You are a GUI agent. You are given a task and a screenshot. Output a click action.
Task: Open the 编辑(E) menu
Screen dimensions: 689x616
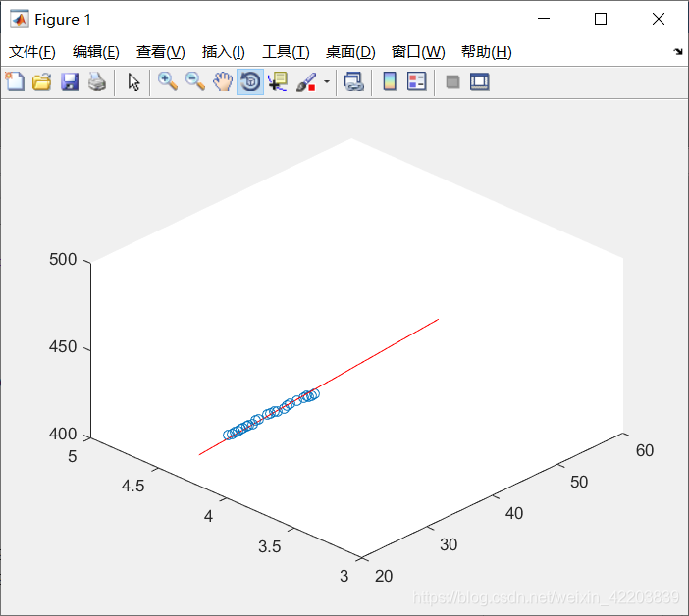coord(96,52)
